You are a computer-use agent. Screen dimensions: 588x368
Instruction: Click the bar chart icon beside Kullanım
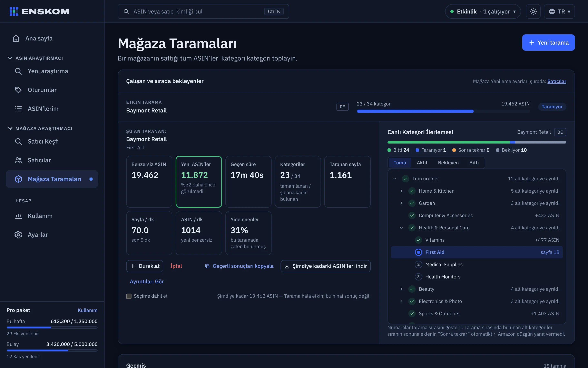18,216
